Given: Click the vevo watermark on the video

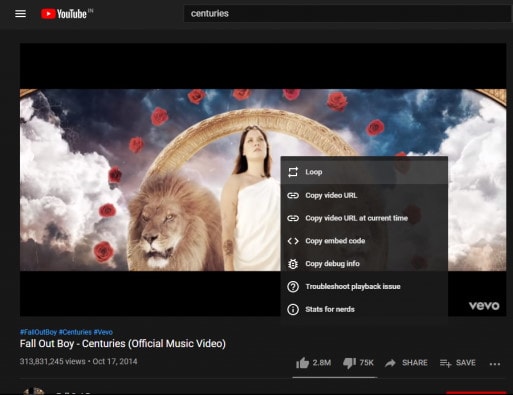Looking at the screenshot, I should point(484,305).
